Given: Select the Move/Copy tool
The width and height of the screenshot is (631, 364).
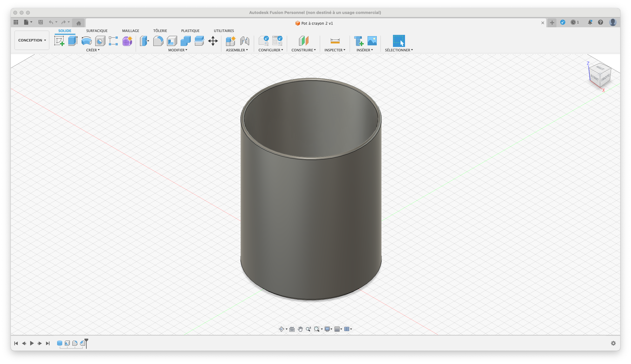Looking at the screenshot, I should point(213,41).
